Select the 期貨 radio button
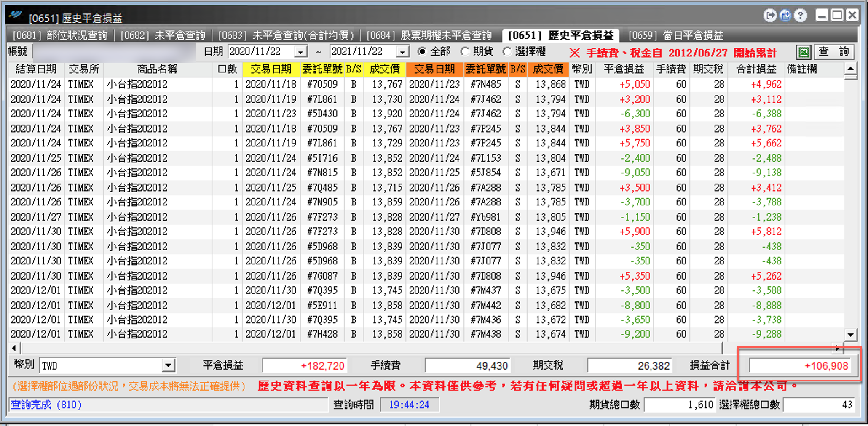868x426 pixels. click(x=464, y=51)
